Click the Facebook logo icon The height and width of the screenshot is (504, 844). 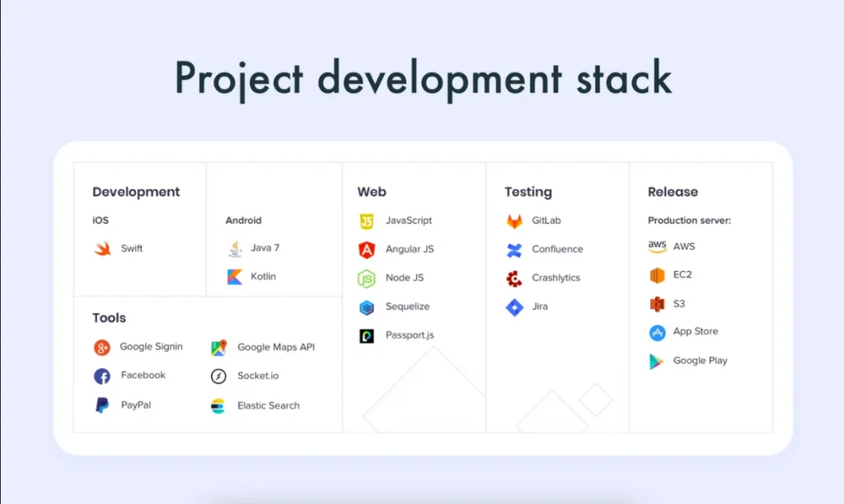click(x=101, y=376)
